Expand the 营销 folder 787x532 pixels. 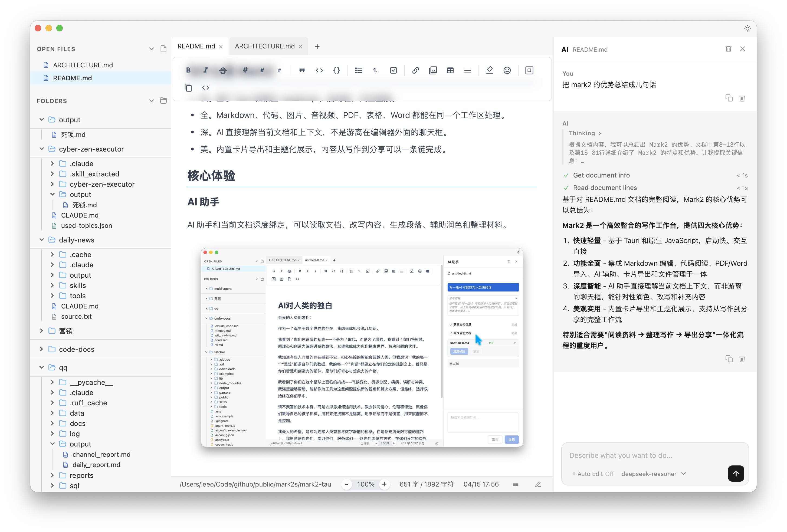tap(42, 330)
